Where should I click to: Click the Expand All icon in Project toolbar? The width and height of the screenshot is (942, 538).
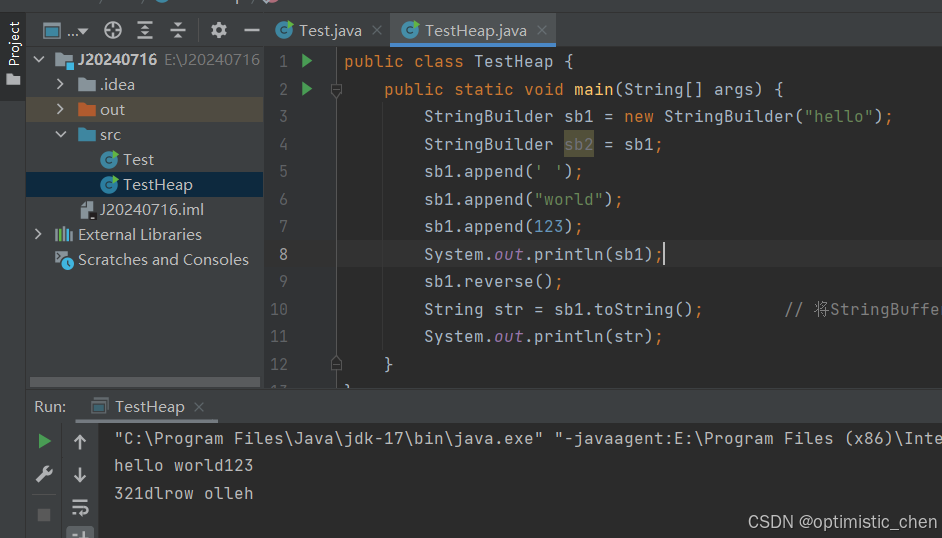[x=145, y=30]
